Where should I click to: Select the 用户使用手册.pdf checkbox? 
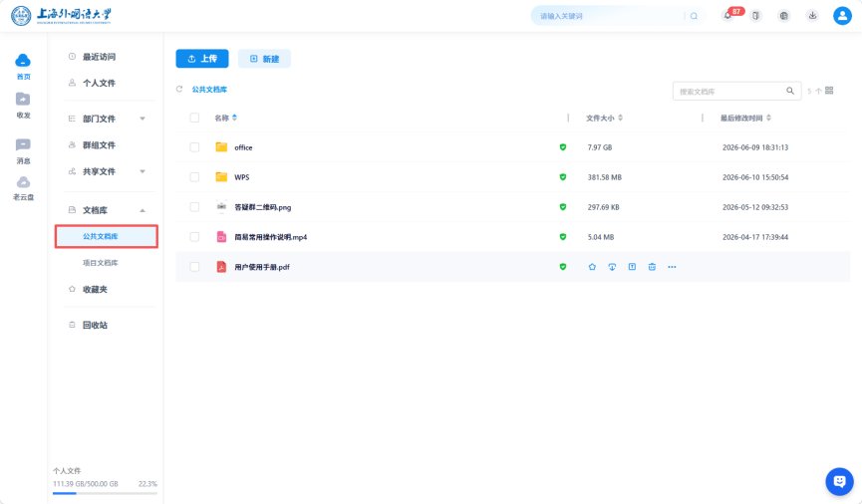point(194,267)
